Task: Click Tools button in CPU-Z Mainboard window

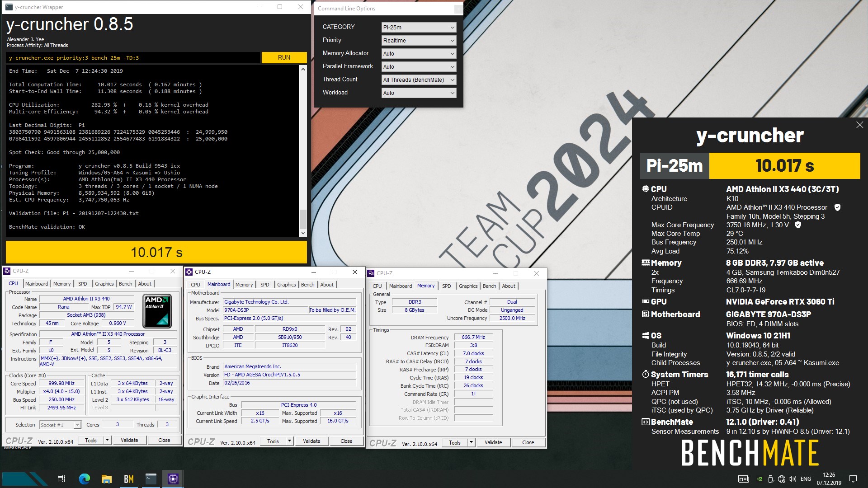Action: pos(273,441)
